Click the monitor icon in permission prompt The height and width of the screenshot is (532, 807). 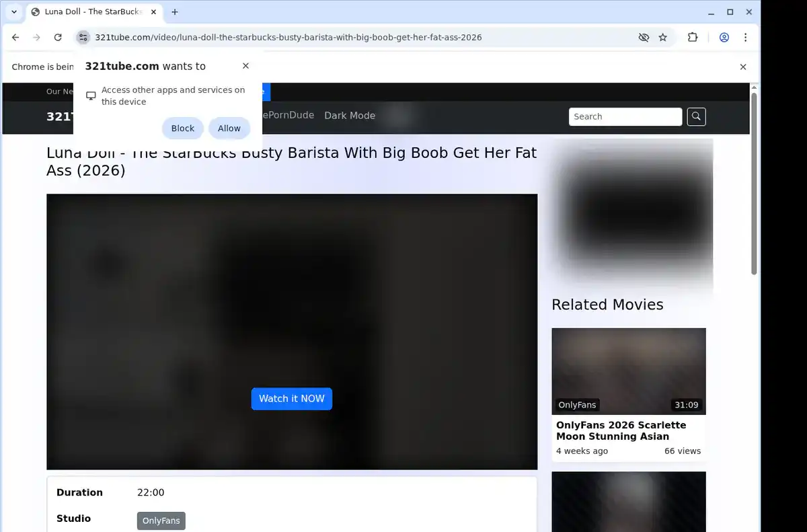tap(91, 96)
